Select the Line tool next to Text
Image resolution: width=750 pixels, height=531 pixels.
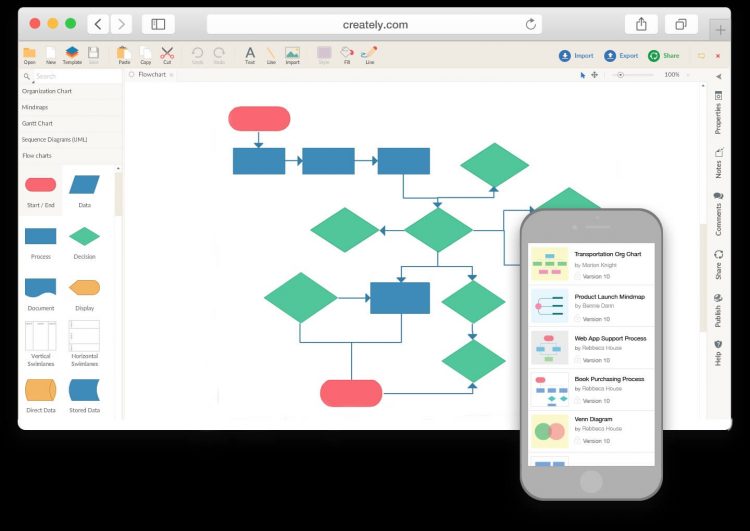tap(271, 55)
